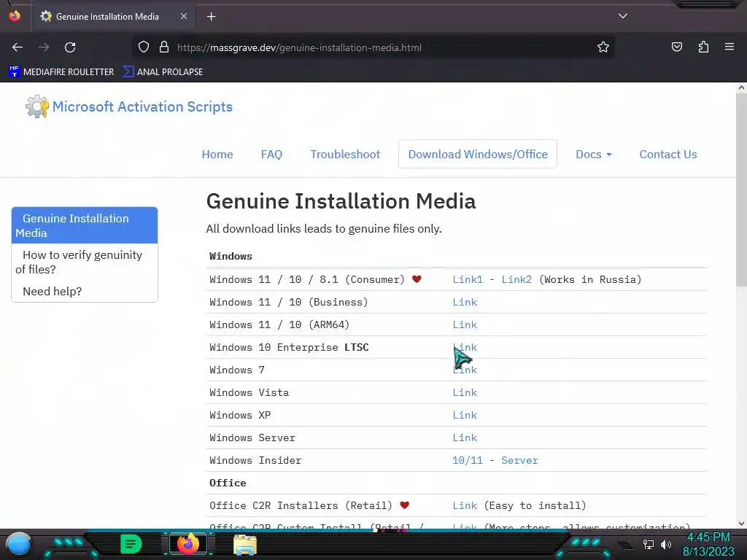Open the Windows Insider 10/11 link
This screenshot has width=747, height=560.
(x=468, y=461)
